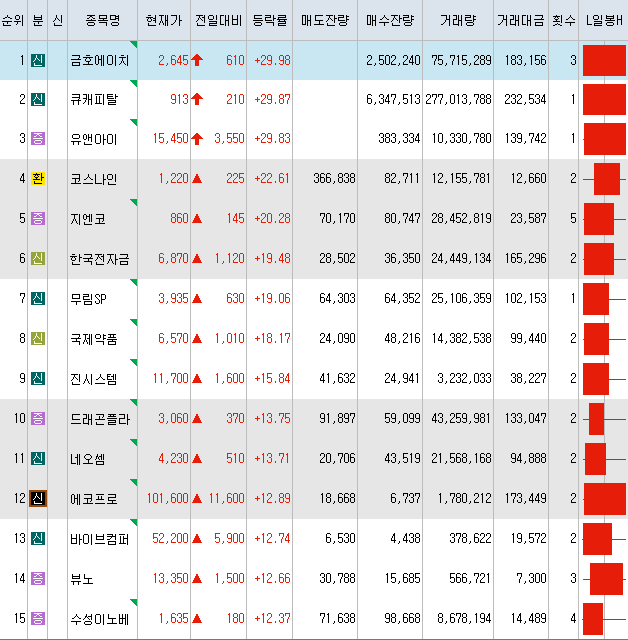
Task: Click the 증 badge icon for 지엔코
Action: 38,218
